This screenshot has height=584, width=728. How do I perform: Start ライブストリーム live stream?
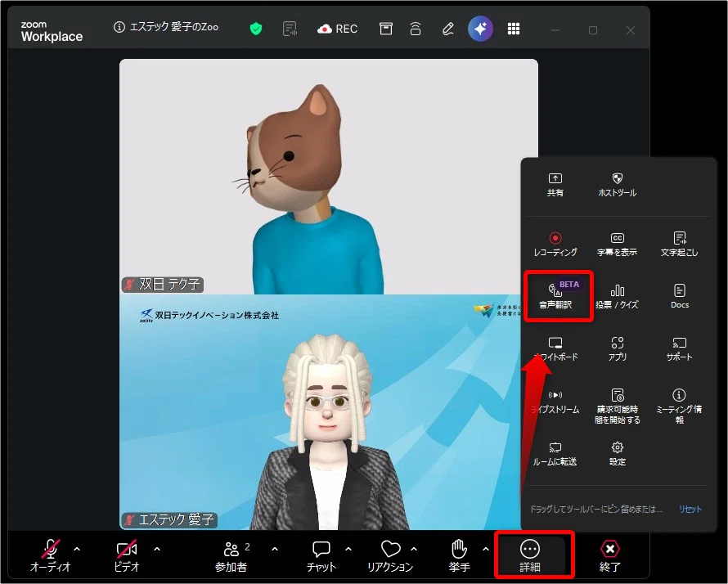tap(555, 402)
